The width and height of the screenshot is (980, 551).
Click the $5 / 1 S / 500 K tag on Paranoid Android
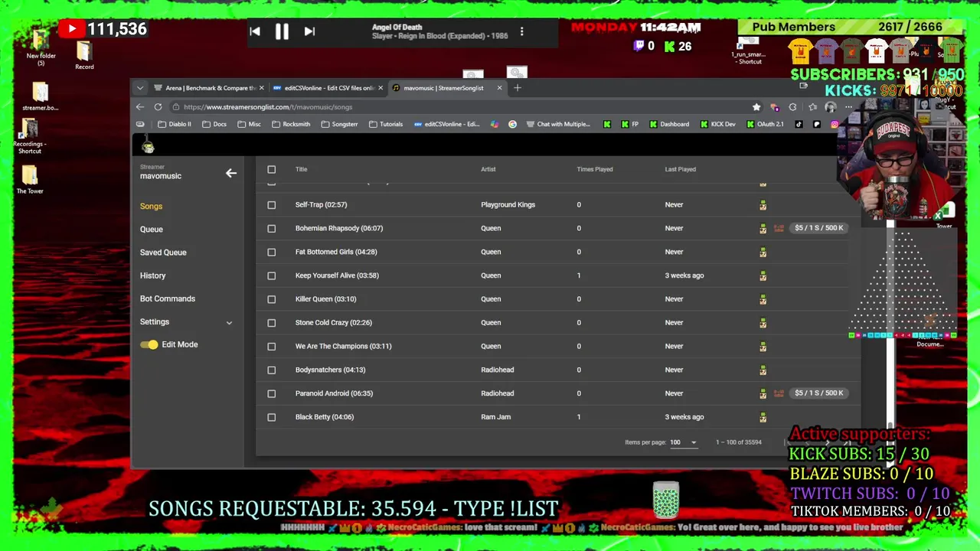click(x=818, y=393)
